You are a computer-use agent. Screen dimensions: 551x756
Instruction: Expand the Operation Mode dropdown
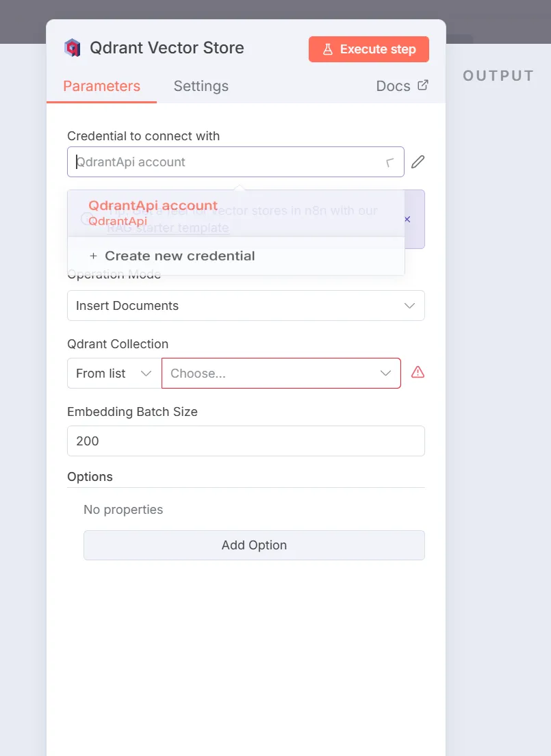tap(246, 306)
